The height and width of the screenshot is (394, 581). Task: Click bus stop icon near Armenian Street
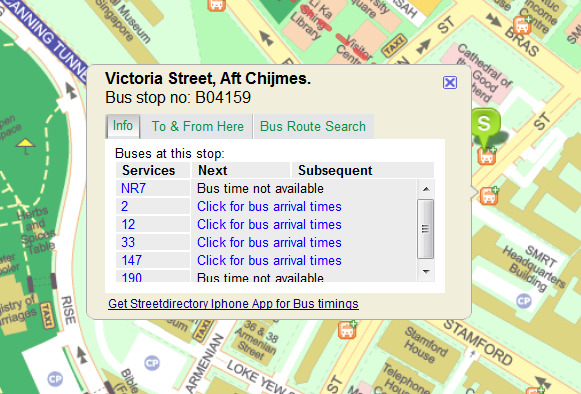[x=348, y=330]
